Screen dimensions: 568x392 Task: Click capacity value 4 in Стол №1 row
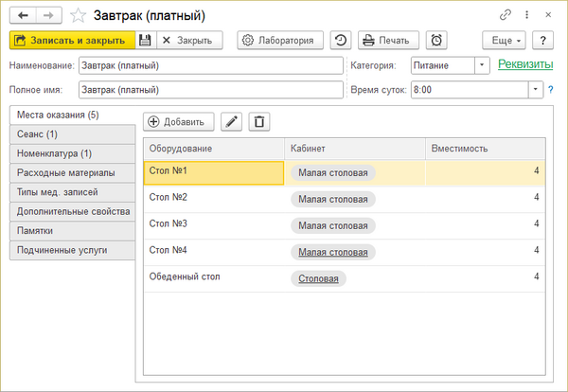point(537,170)
